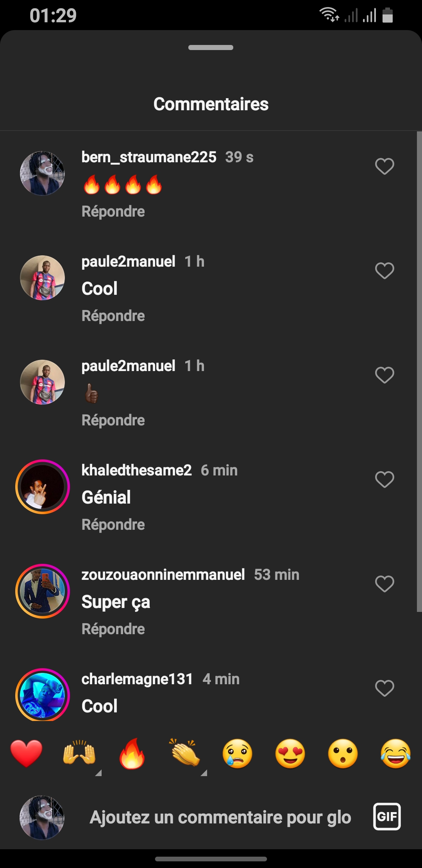This screenshot has width=422, height=868.
Task: Insert fire emoji reaction
Action: pyautogui.click(x=132, y=753)
